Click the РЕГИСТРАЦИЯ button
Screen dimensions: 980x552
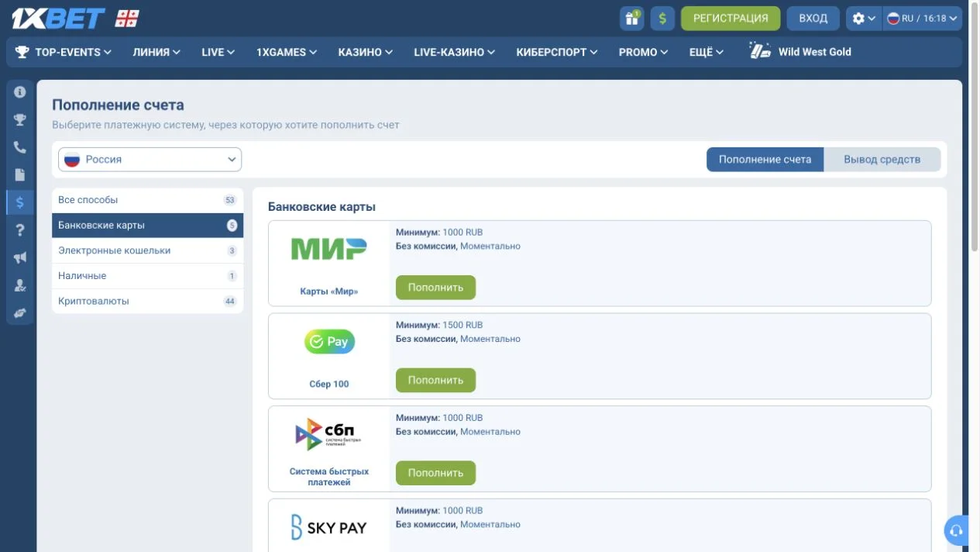731,19
